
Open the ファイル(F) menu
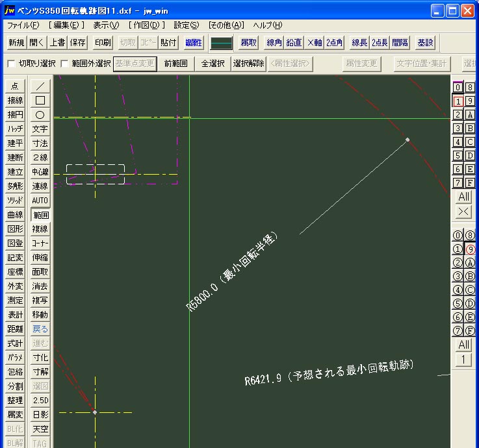23,25
